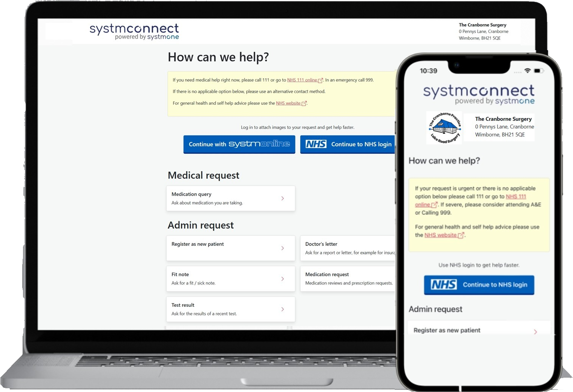Click the 'Medical request' heading on laptop

204,175
